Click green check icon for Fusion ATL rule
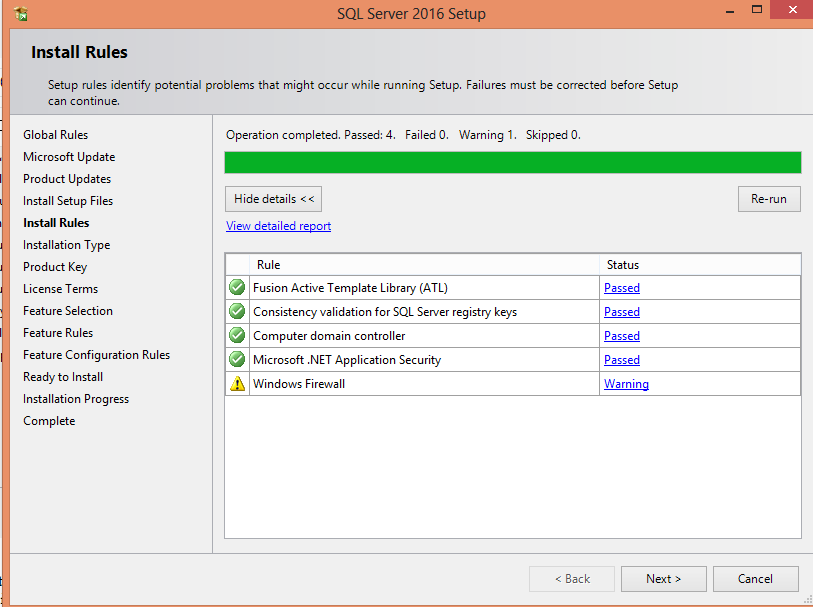The width and height of the screenshot is (813, 607). 237,287
